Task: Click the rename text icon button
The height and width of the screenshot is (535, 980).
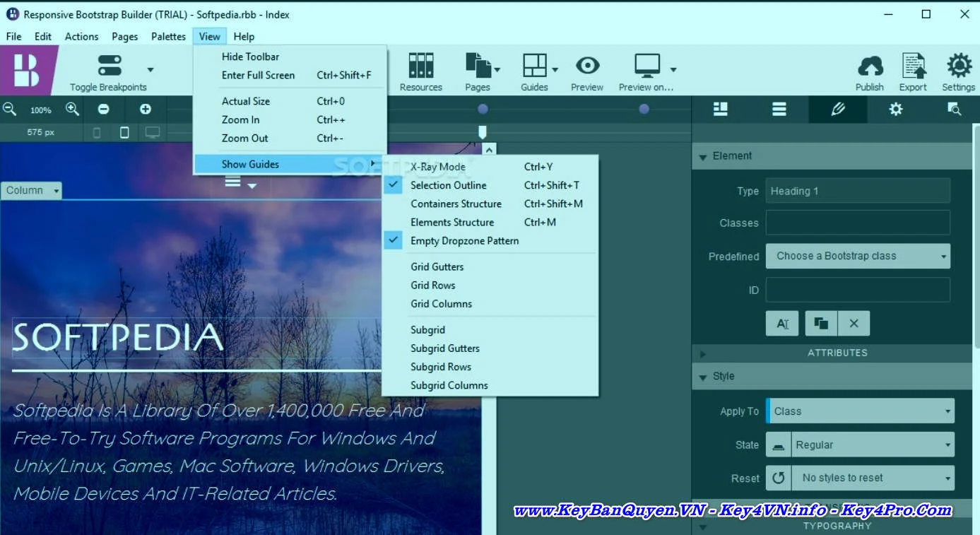Action: click(x=782, y=323)
